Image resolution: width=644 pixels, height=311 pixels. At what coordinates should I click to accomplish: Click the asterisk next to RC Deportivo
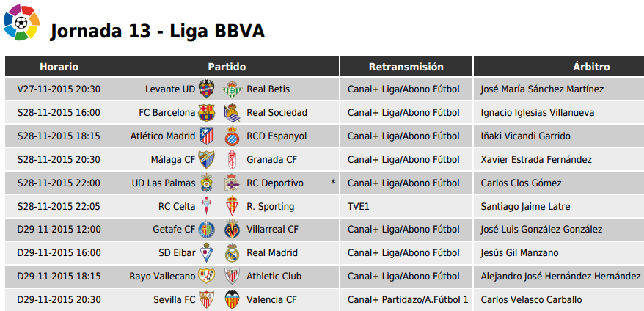pos(334,182)
